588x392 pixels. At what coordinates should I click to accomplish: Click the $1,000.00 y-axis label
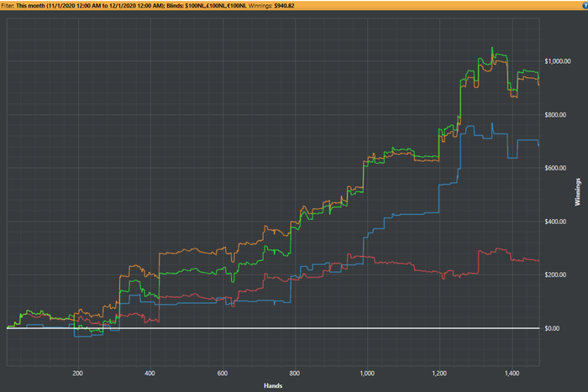[x=558, y=61]
